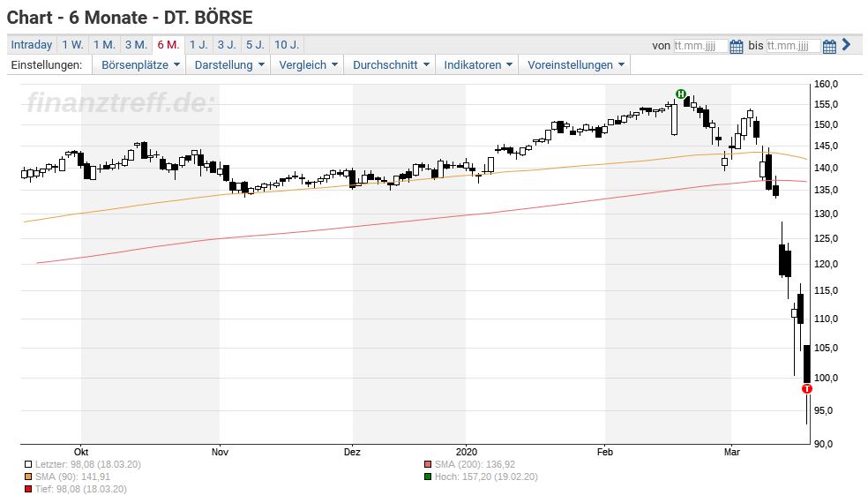Click the green H high marker on chart
Screen dimensions: 868x503
(x=681, y=94)
